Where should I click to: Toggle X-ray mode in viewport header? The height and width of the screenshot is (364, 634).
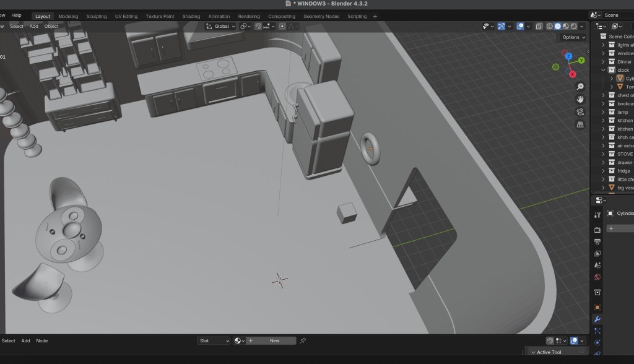click(x=539, y=27)
